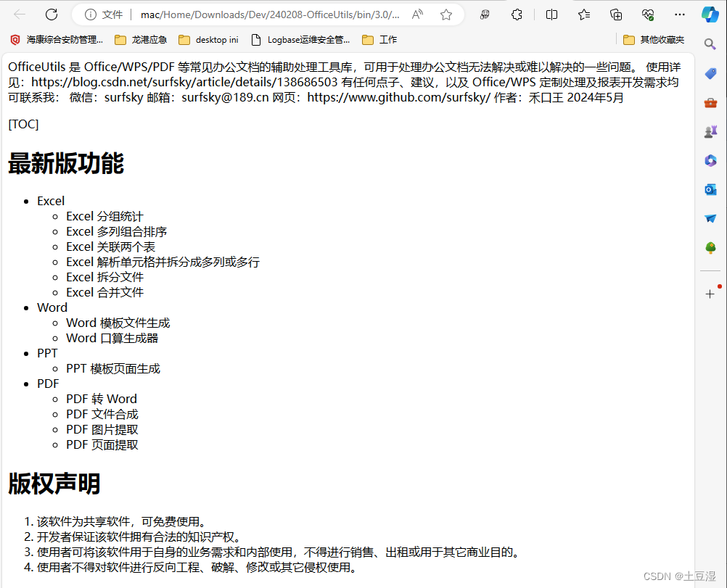Image resolution: width=727 pixels, height=588 pixels.
Task: Click the sidebar Search icon
Action: tap(710, 44)
